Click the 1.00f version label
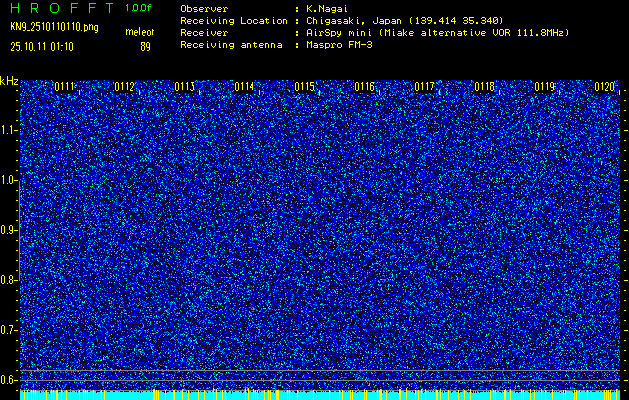629x400 pixels. click(139, 8)
